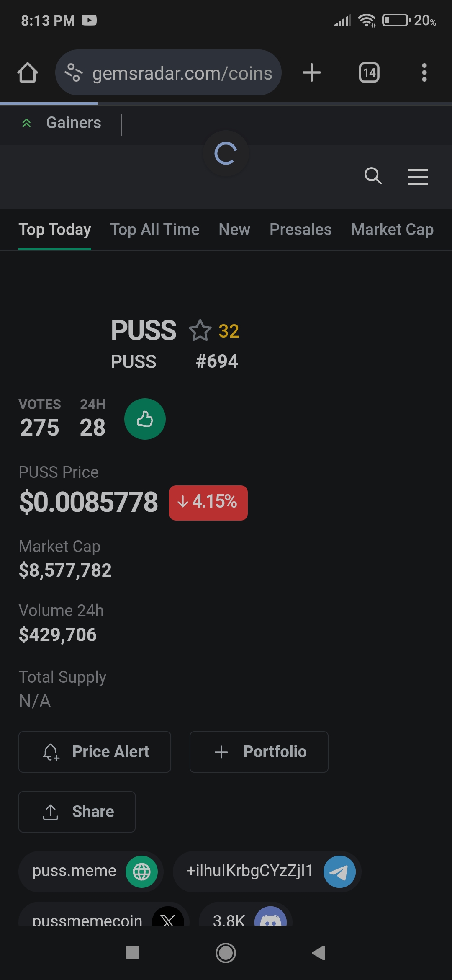Set a Price Alert for PUSS
The height and width of the screenshot is (980, 452).
95,752
